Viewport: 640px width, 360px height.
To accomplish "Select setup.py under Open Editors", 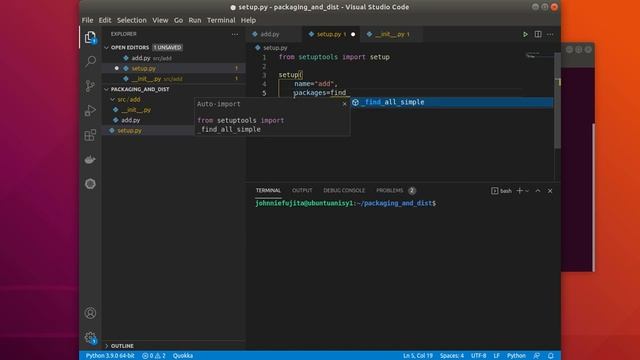I will point(173,68).
